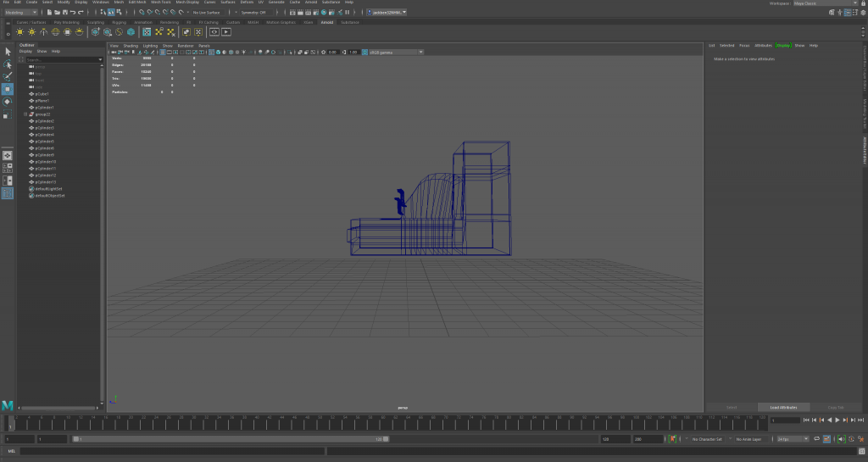The height and width of the screenshot is (462, 868).
Task: Click the Scale tool icon
Action: coord(8,114)
